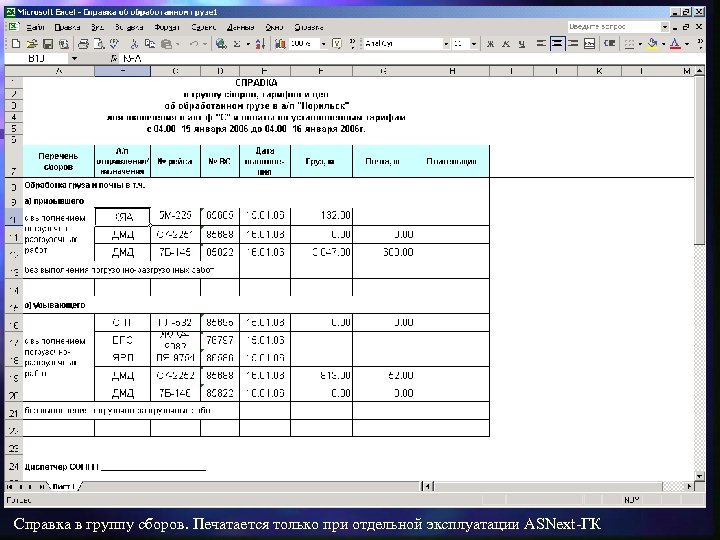Click the Cut scissors icon

134,44
